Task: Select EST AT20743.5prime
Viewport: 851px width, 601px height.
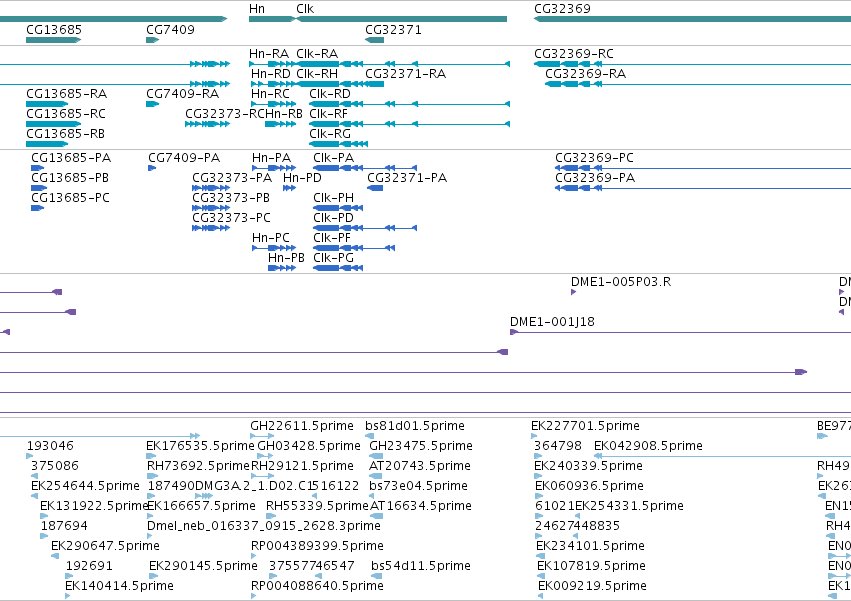Action: pos(420,466)
